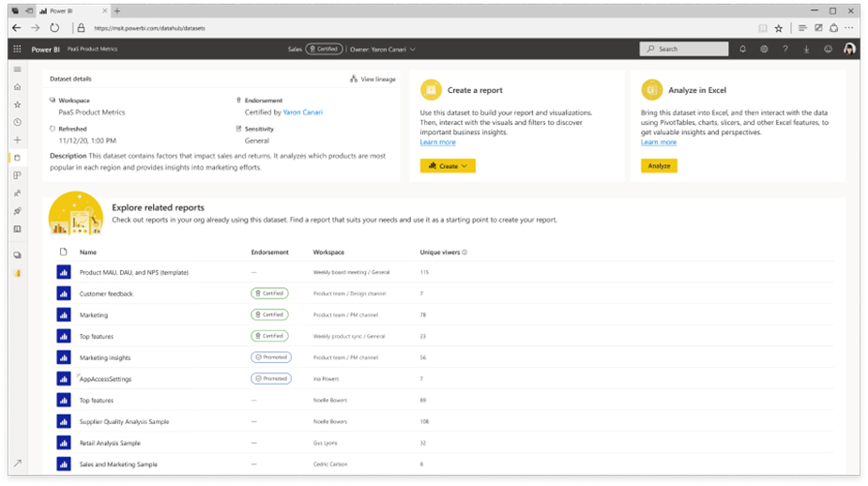Viewport: 868px width, 486px height.
Task: Open the Marketing insights report
Action: click(104, 357)
